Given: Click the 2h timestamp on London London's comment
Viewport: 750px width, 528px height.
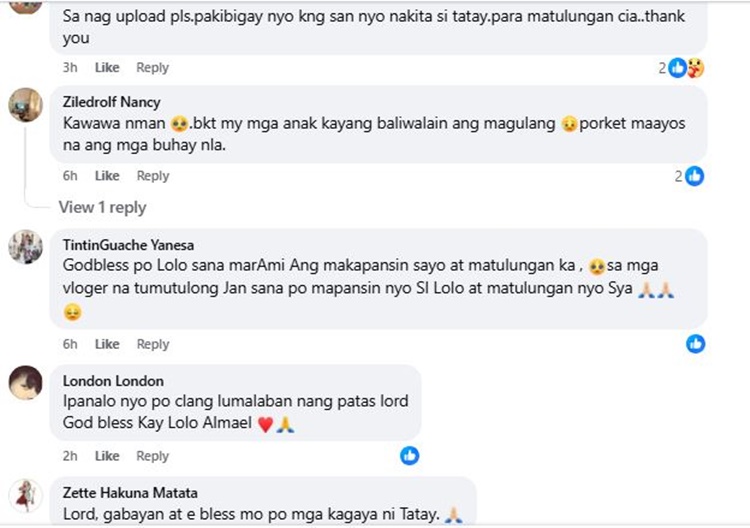Looking at the screenshot, I should pos(70,456).
